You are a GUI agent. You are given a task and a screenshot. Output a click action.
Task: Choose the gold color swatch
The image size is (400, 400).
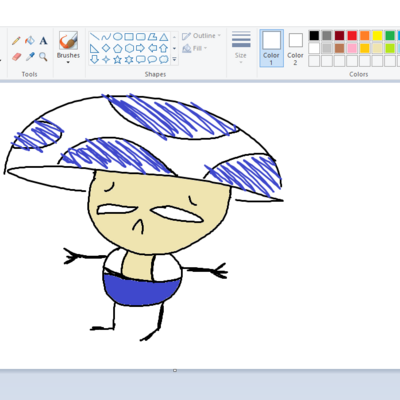tap(365, 48)
